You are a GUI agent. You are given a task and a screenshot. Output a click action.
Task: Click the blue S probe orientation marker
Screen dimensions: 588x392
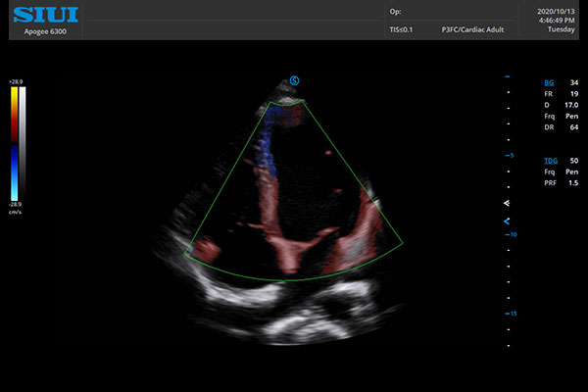coord(294,80)
